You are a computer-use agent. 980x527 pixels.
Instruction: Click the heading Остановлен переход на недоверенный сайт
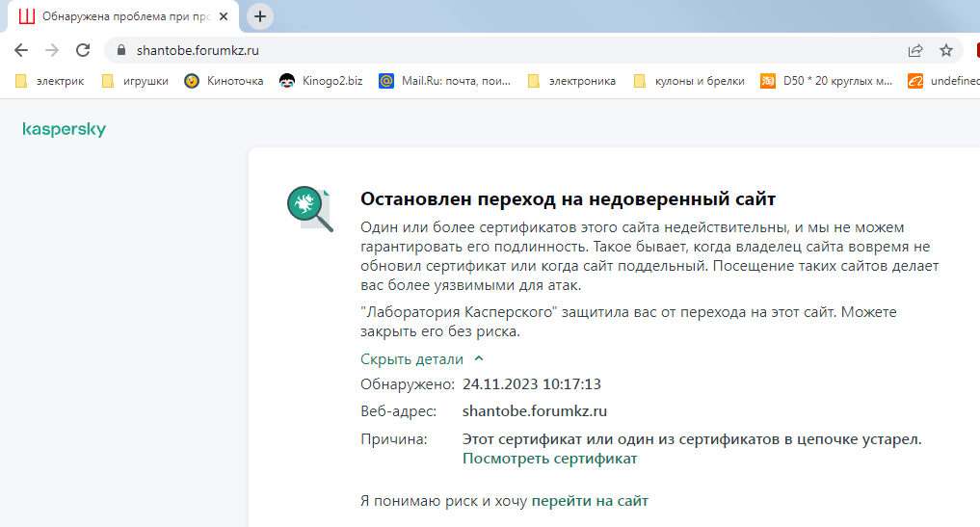(x=569, y=198)
